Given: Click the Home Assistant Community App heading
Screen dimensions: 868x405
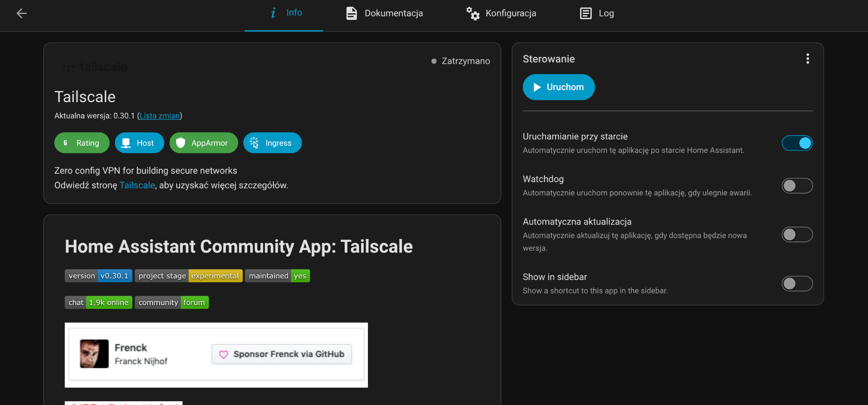Looking at the screenshot, I should coord(239,247).
